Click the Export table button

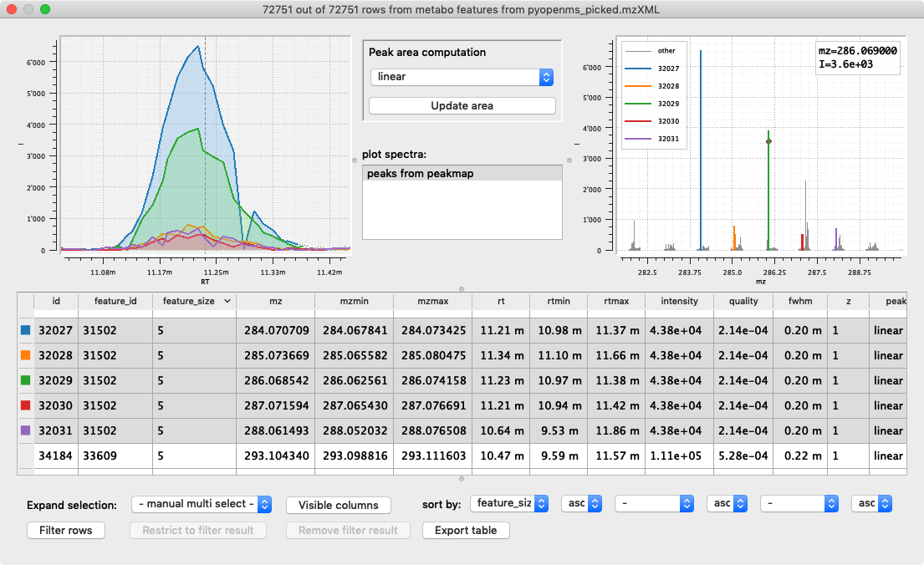[x=466, y=530]
